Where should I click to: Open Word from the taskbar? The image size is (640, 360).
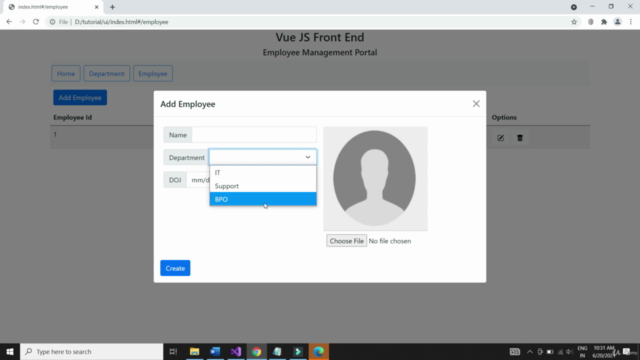[215, 351]
